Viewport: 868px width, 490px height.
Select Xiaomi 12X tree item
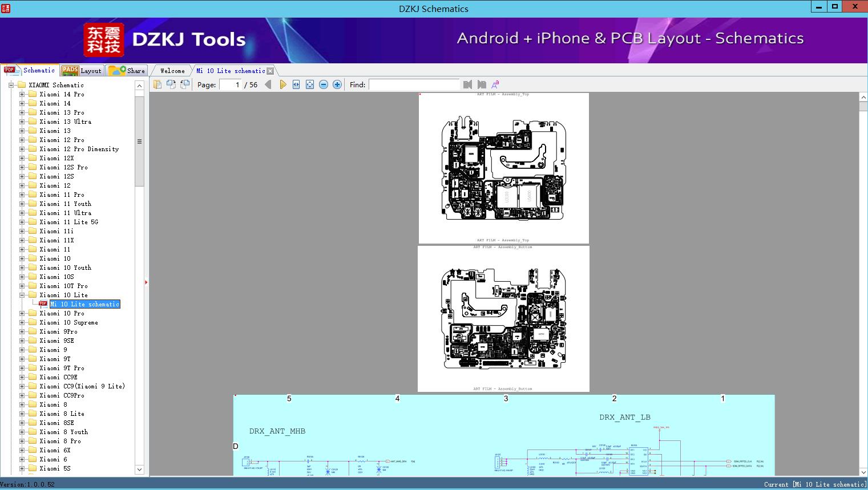(x=57, y=158)
